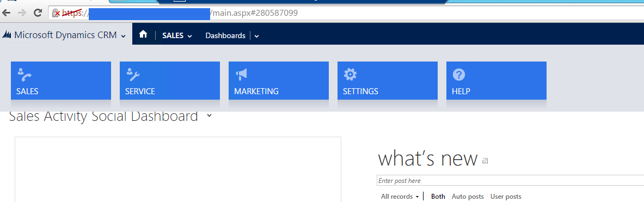Viewport: 644px width, 202px height.
Task: Expand the chevron beside Dashboards
Action: tap(257, 36)
